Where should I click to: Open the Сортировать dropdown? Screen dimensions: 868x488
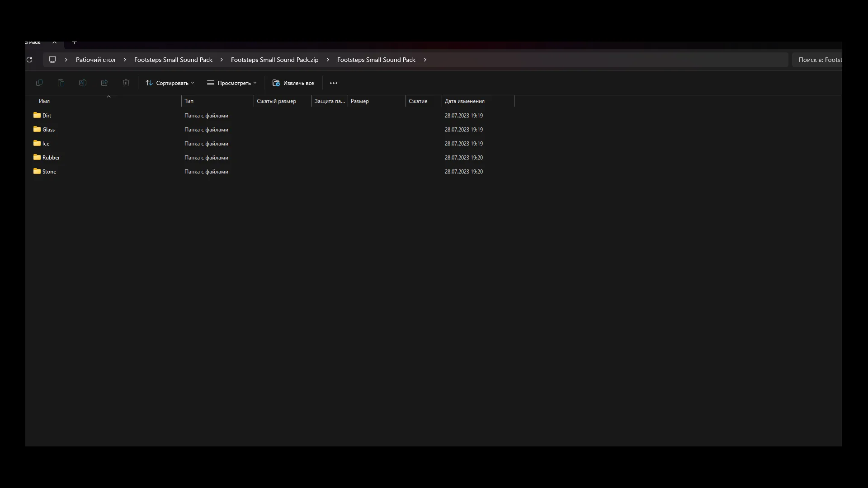170,83
